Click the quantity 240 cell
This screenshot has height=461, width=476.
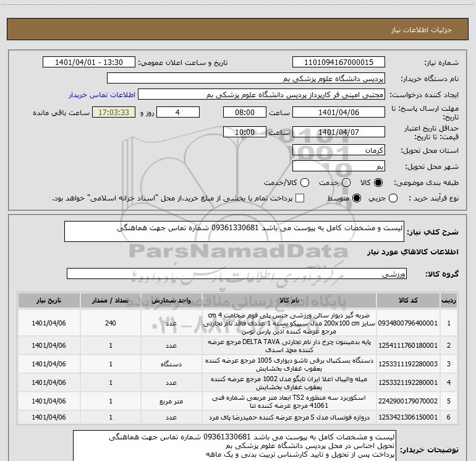point(111,323)
